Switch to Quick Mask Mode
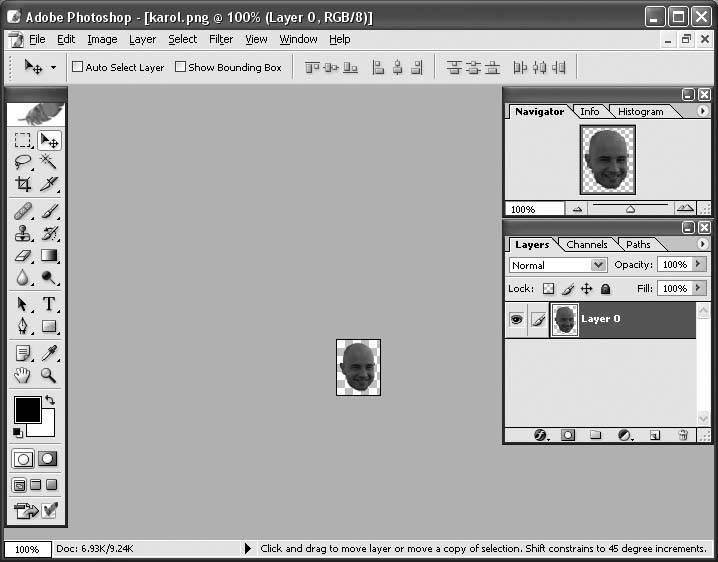Image resolution: width=718 pixels, height=562 pixels. 48,458
